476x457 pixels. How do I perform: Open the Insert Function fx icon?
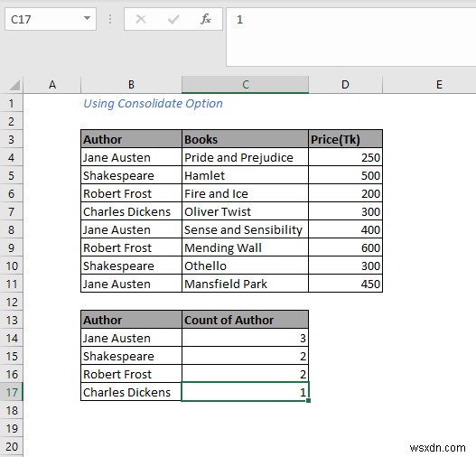[206, 19]
